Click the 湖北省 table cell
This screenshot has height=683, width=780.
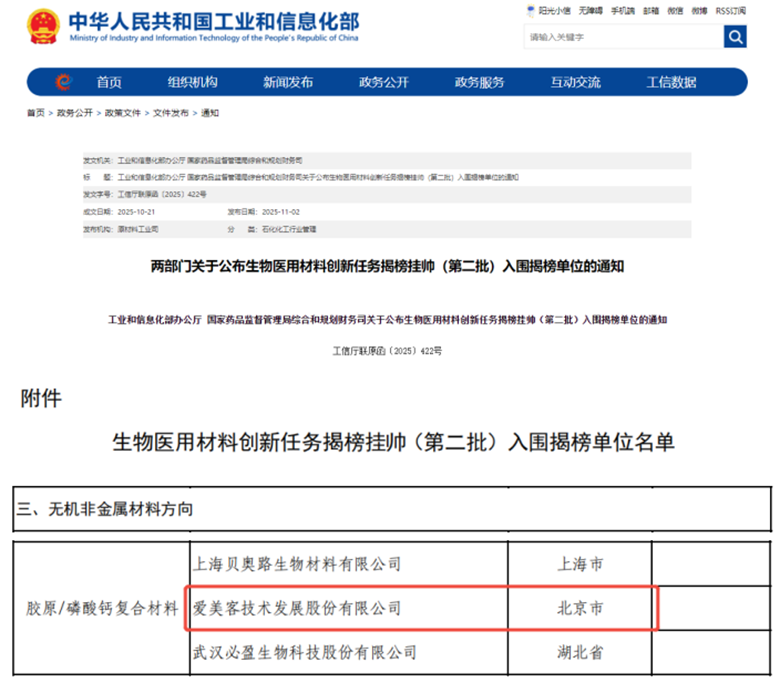[580, 652]
